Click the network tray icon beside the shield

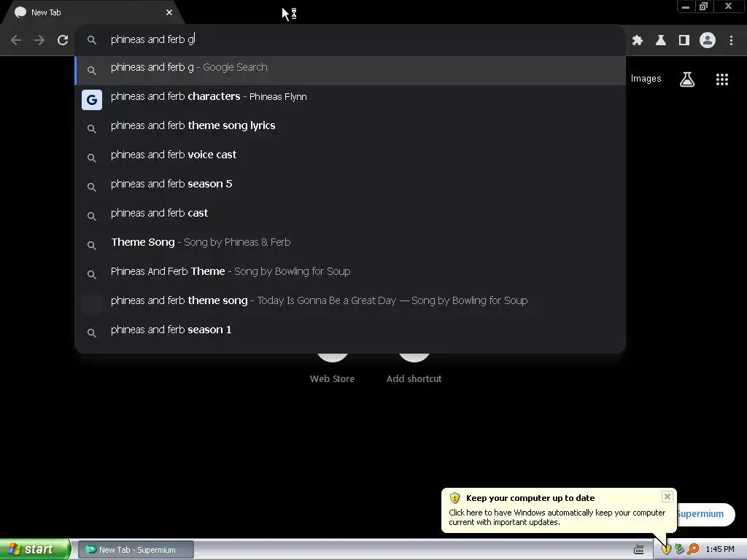tap(679, 550)
